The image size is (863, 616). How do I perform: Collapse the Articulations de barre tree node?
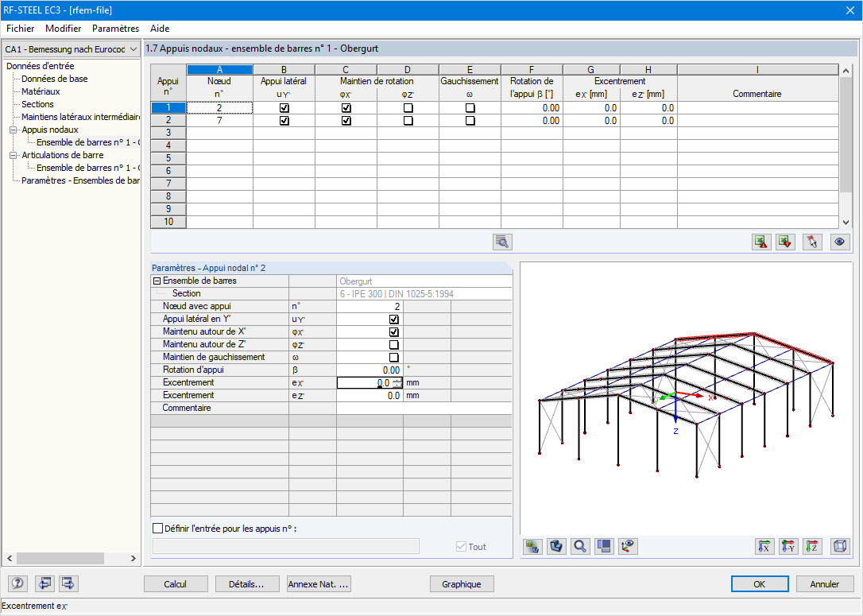[x=14, y=155]
